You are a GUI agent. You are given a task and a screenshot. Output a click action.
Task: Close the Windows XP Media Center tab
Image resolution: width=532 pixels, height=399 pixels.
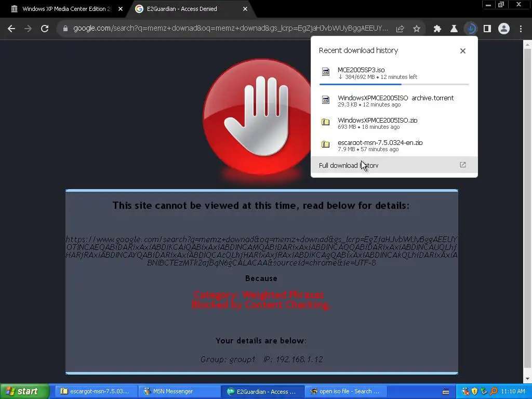pyautogui.click(x=121, y=9)
